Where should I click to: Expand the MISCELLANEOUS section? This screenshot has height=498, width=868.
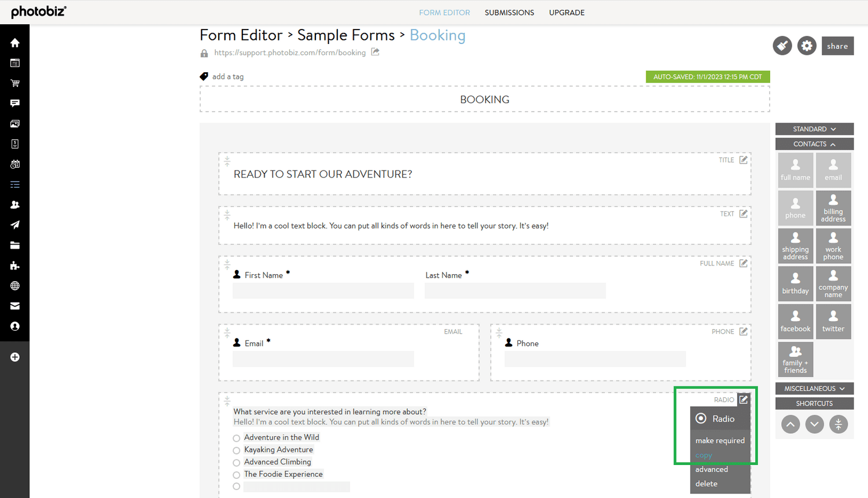pos(814,388)
